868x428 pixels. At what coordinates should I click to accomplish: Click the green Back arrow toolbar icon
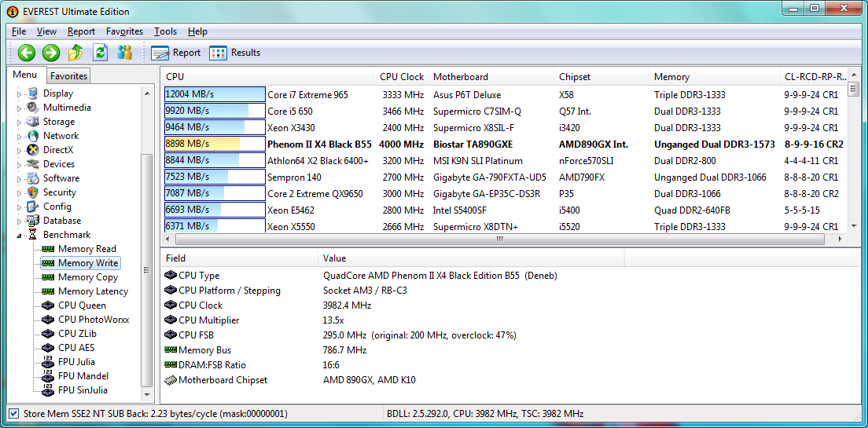click(x=27, y=53)
